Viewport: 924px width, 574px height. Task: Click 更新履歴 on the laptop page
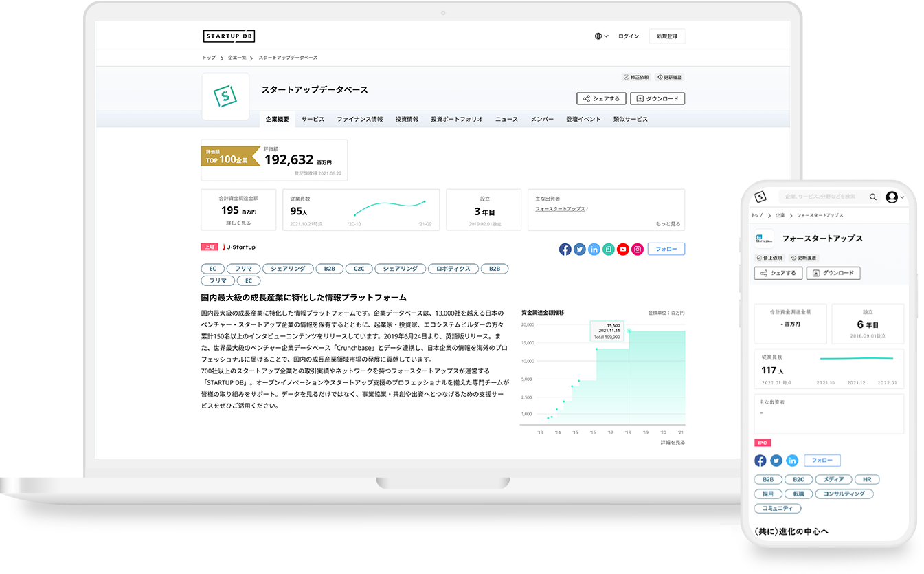pyautogui.click(x=670, y=78)
